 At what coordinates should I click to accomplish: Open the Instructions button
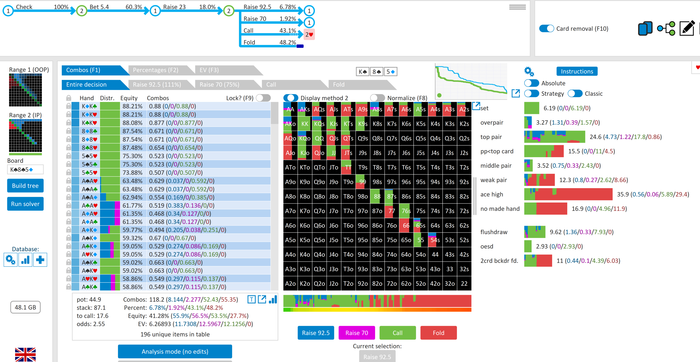(577, 71)
